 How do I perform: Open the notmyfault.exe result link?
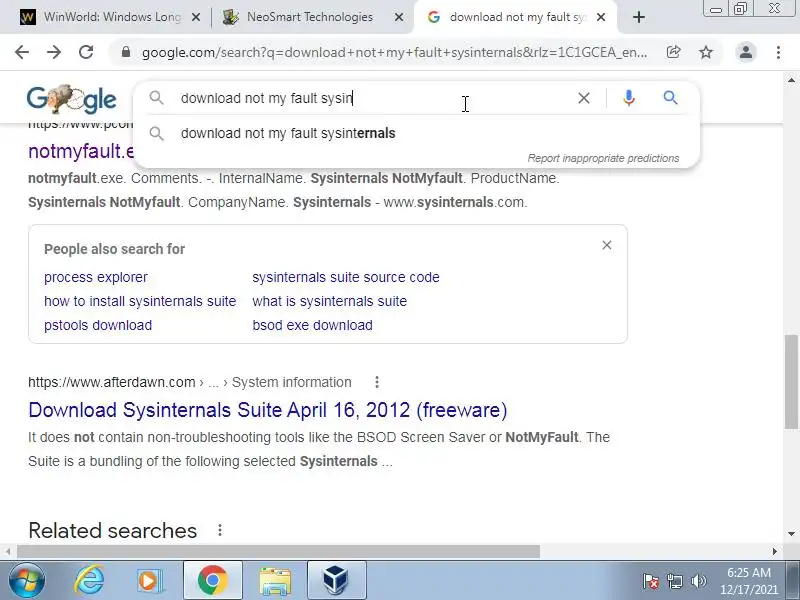(81, 151)
